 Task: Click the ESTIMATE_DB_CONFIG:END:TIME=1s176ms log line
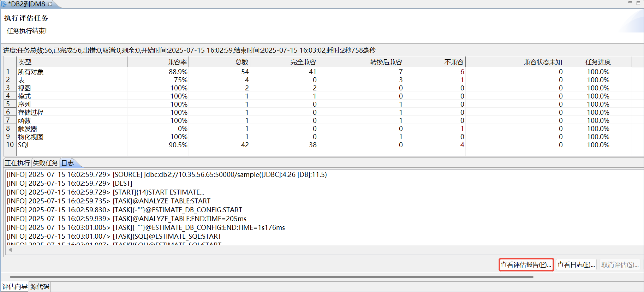(x=146, y=227)
